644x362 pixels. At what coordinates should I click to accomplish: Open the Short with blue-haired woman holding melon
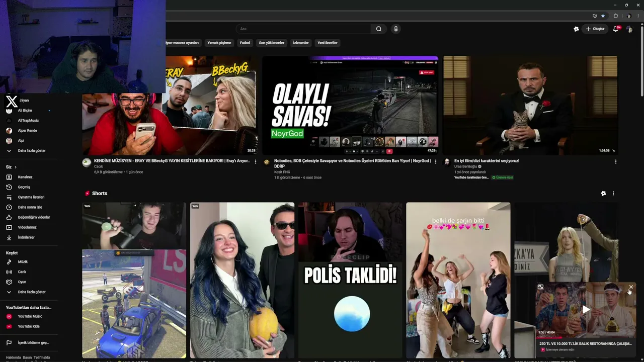[x=243, y=280]
